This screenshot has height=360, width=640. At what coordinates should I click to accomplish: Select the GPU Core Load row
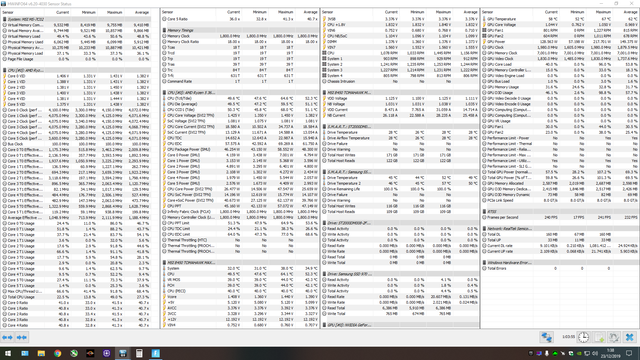(560, 64)
